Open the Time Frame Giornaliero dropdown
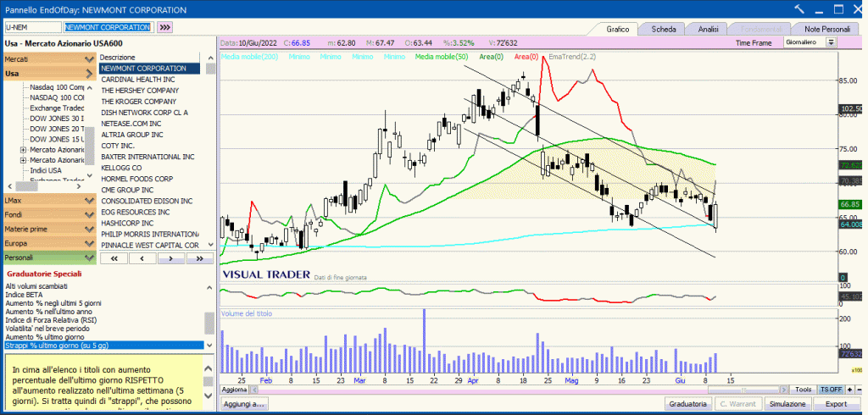The image size is (868, 415). pyautogui.click(x=810, y=42)
